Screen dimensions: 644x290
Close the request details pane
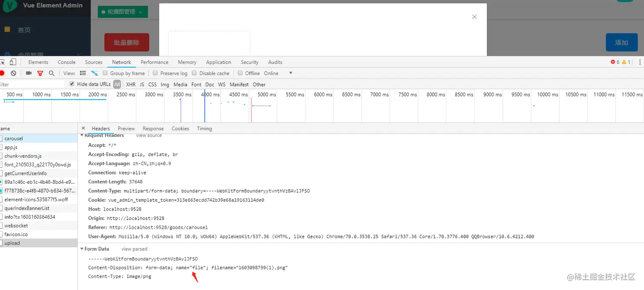click(x=83, y=128)
